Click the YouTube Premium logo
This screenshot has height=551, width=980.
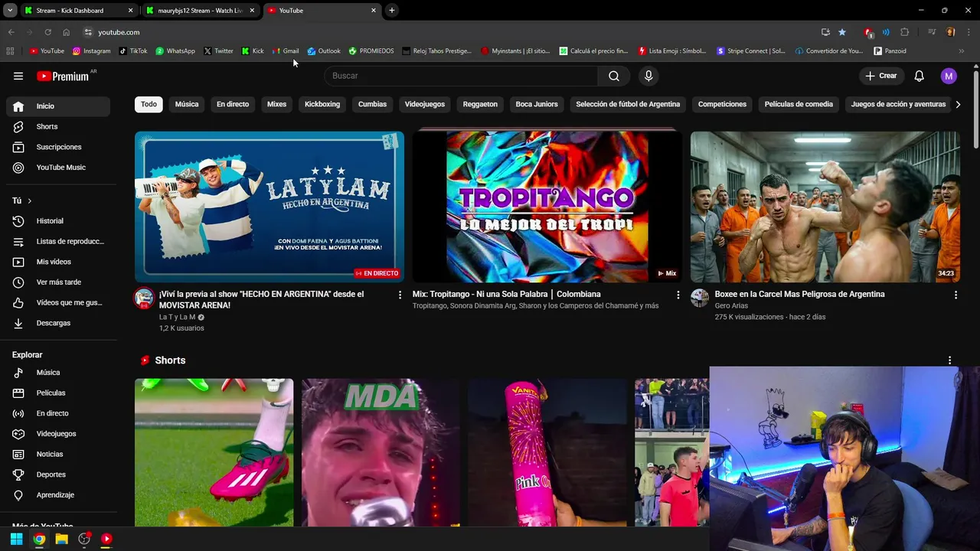(x=64, y=76)
